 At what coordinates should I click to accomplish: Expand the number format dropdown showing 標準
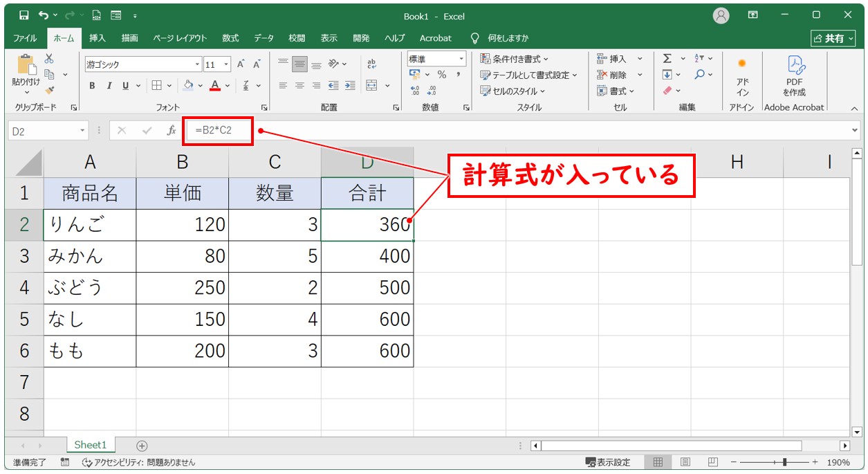[x=461, y=59]
